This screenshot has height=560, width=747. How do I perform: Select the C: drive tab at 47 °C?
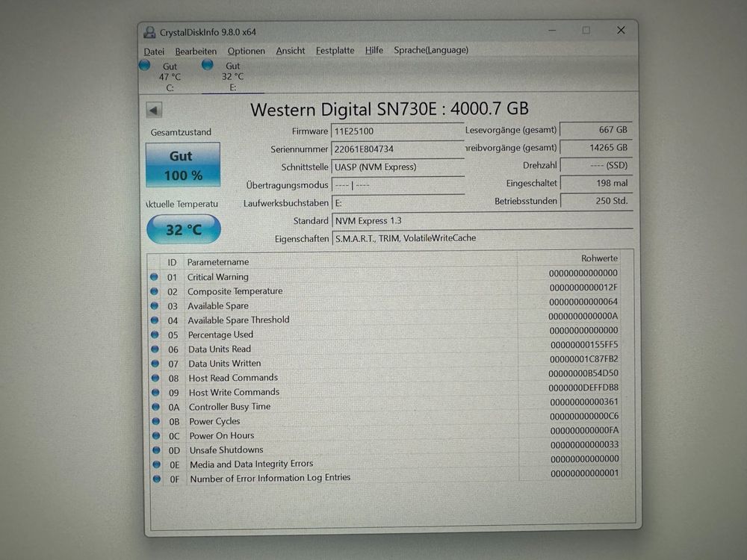170,77
